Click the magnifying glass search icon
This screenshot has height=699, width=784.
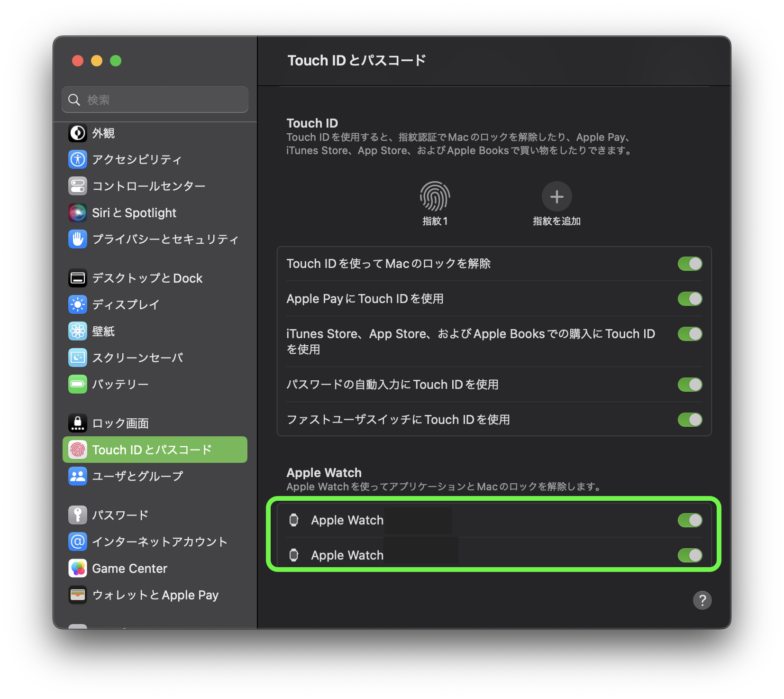pos(74,100)
